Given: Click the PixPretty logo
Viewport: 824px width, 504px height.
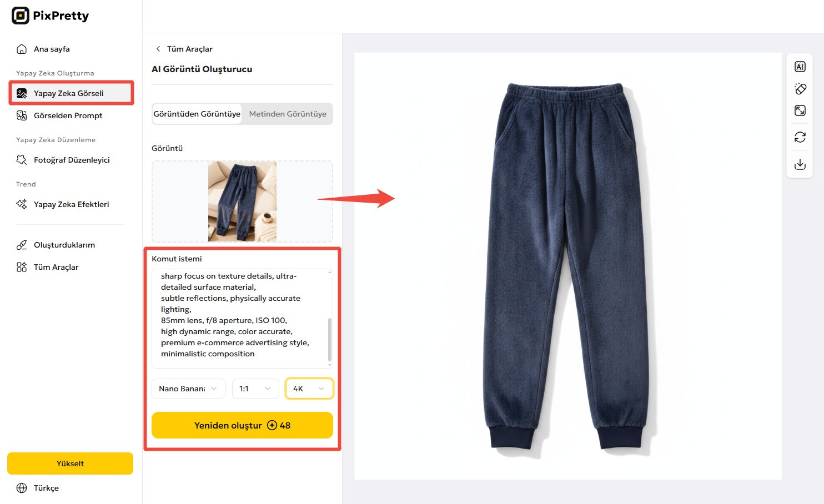Looking at the screenshot, I should pyautogui.click(x=50, y=16).
